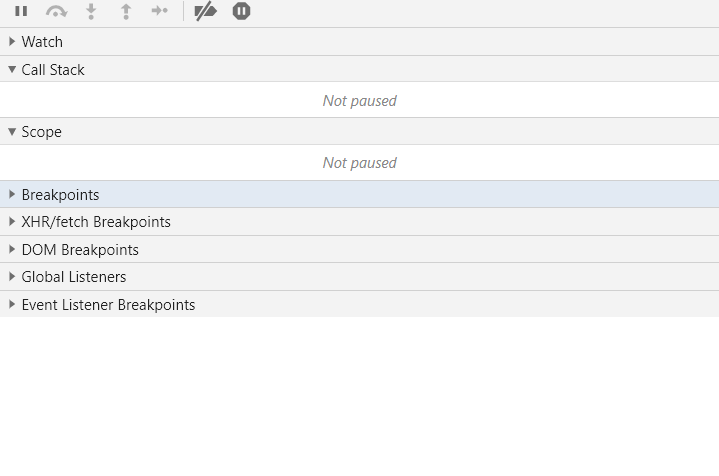Expand the Breakpoints section arrow
The image size is (719, 476).
[12, 195]
